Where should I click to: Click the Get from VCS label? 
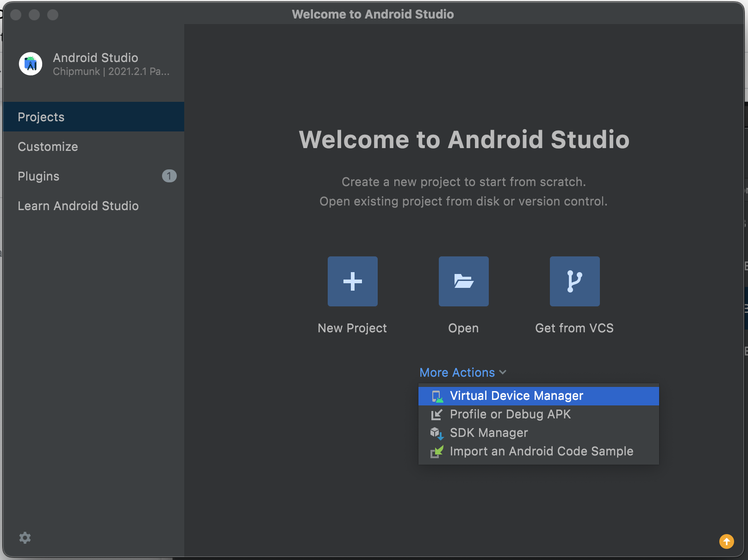click(x=574, y=328)
